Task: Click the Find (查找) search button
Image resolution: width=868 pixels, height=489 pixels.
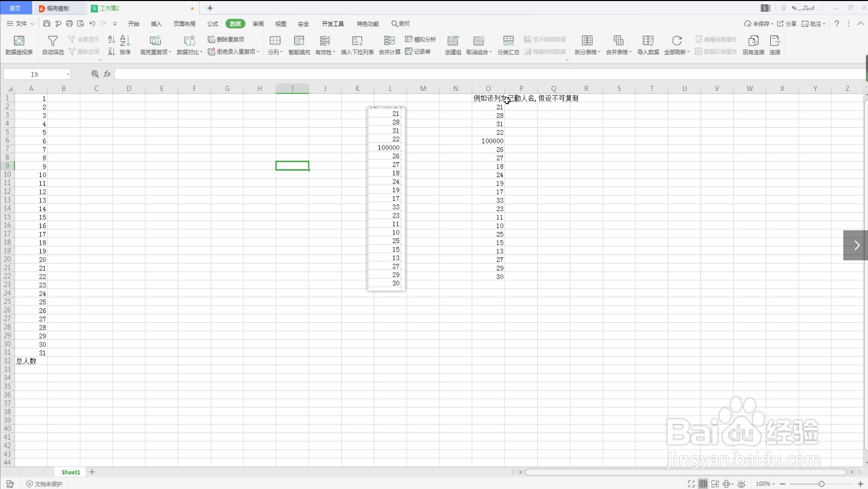Action: point(401,24)
